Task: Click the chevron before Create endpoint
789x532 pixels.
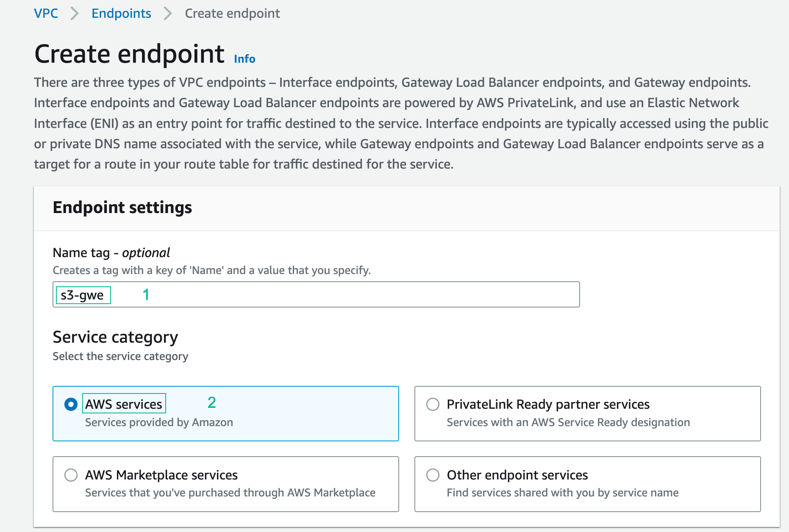Action: click(167, 13)
